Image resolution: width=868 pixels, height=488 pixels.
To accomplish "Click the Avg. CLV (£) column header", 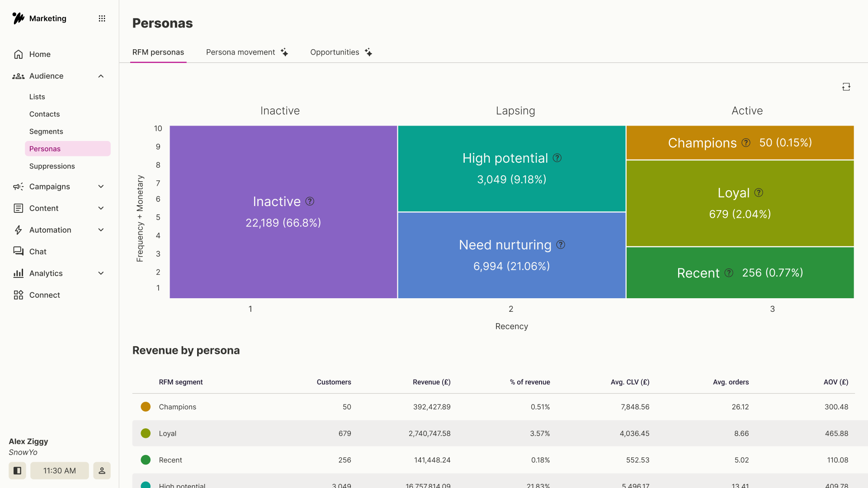I will [630, 382].
